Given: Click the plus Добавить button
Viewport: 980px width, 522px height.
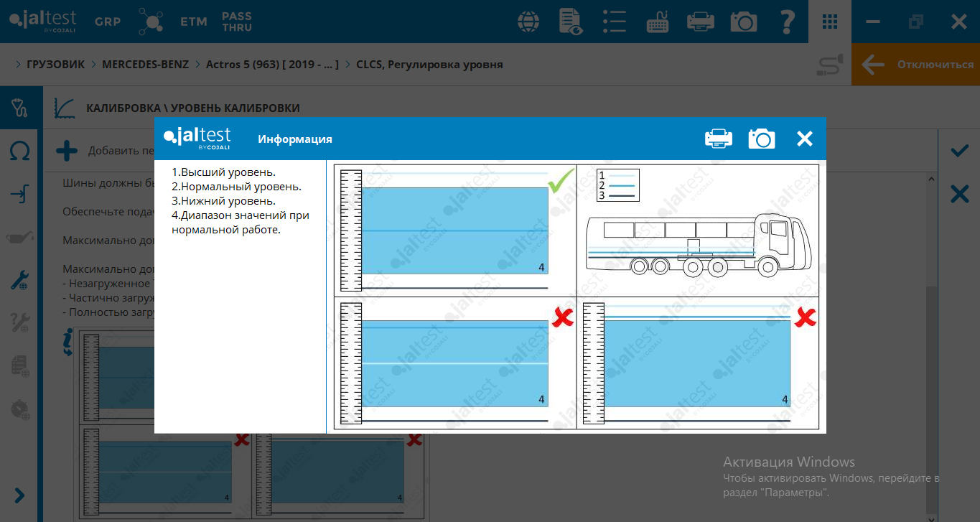Looking at the screenshot, I should [67, 151].
